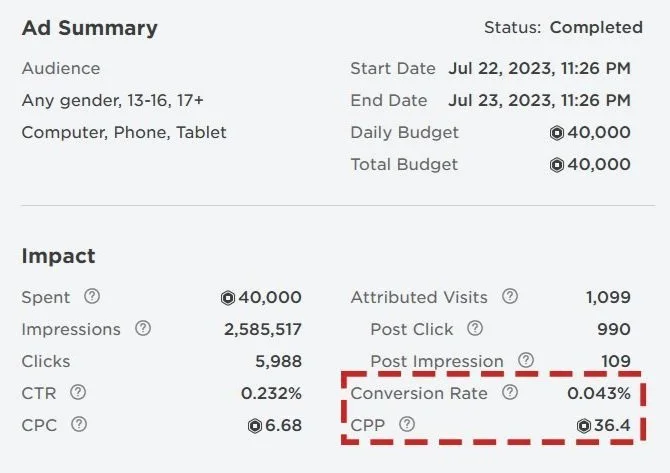Screen dimensions: 670x473
Task: Click the Robux icon beside Daily Budget
Action: click(557, 133)
